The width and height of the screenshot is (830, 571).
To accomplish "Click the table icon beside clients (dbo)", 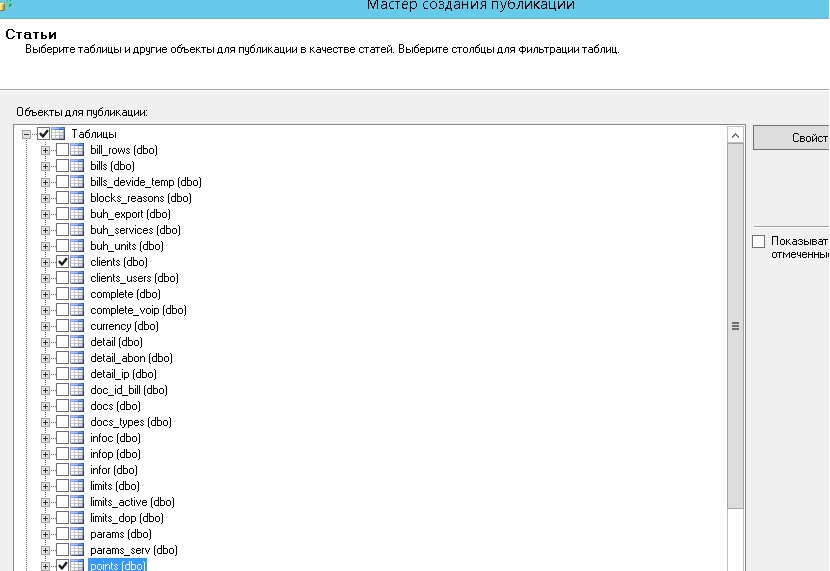I will point(77,262).
